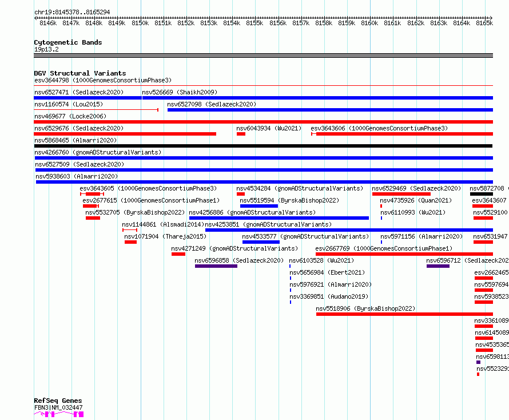Open nsv4253851 (gnomADStructuralVariants) label
The height and width of the screenshot is (420, 509).
[x=268, y=224]
